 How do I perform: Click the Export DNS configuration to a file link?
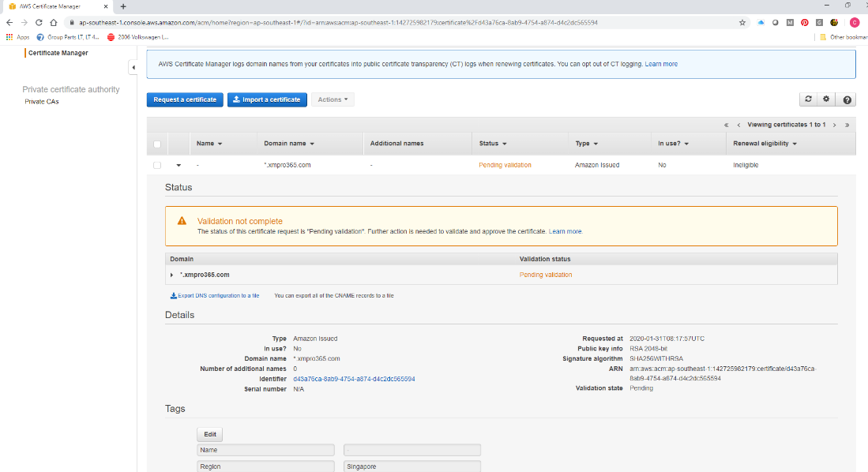219,295
